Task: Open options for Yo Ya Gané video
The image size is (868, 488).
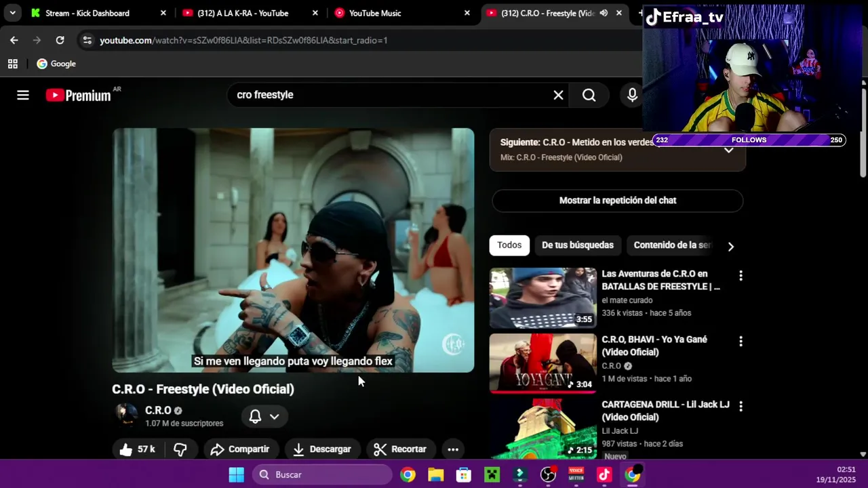Action: pos(741,342)
